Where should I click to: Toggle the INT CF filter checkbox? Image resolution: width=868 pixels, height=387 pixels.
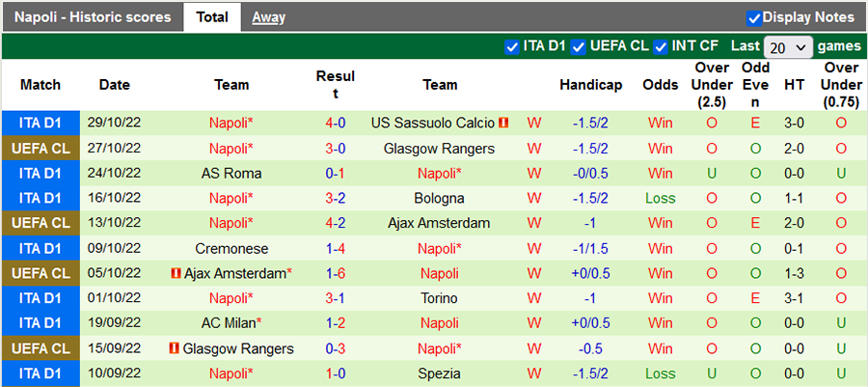click(x=662, y=46)
